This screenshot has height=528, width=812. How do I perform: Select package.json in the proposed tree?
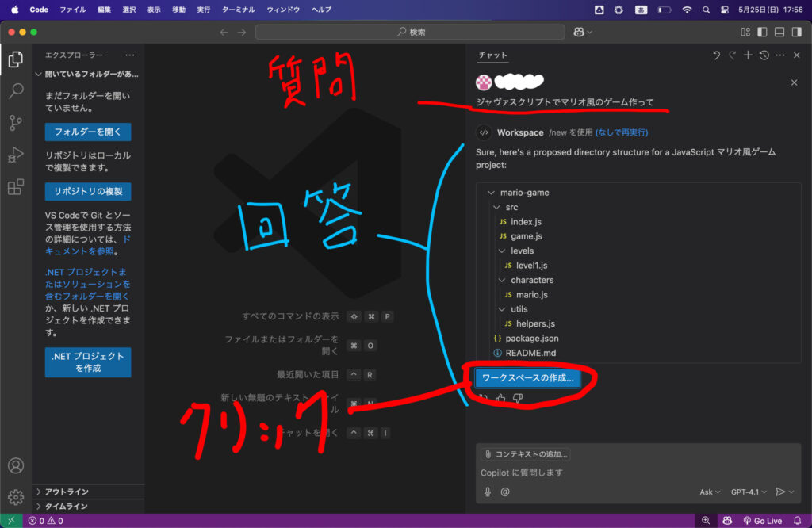point(527,339)
